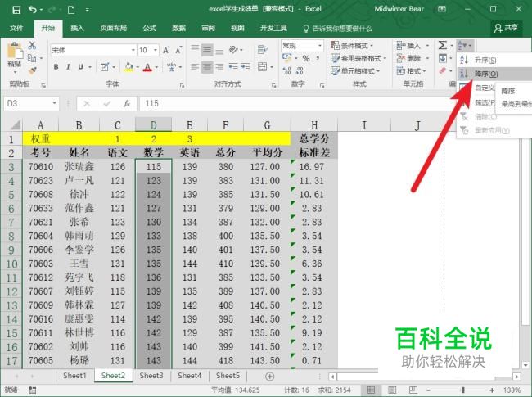532x397 pixels.
Task: Toggle center horizontal alignment
Action: click(x=207, y=67)
